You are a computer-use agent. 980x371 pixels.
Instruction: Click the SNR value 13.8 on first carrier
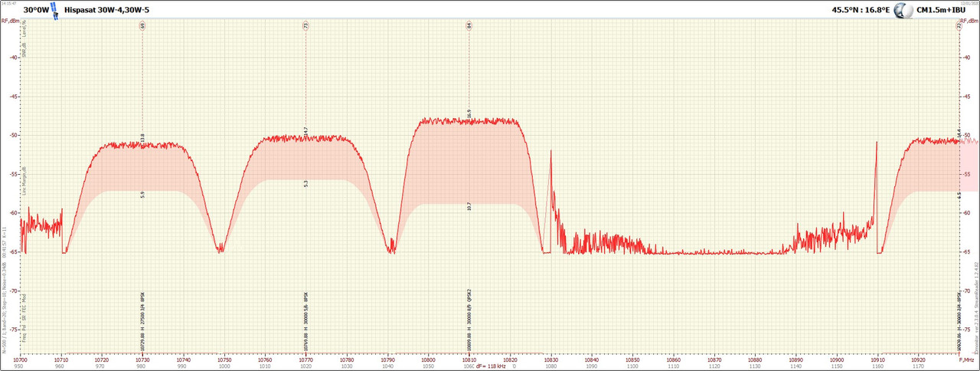click(142, 138)
